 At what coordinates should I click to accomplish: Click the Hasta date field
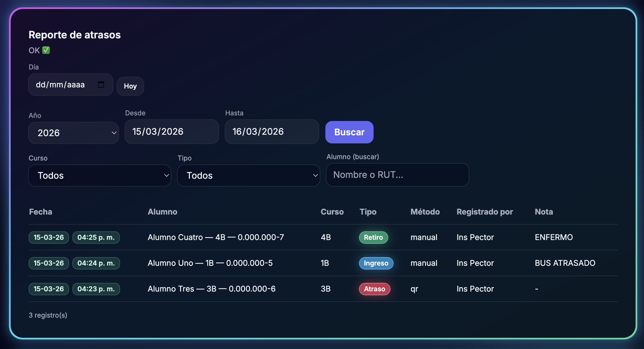coord(272,132)
